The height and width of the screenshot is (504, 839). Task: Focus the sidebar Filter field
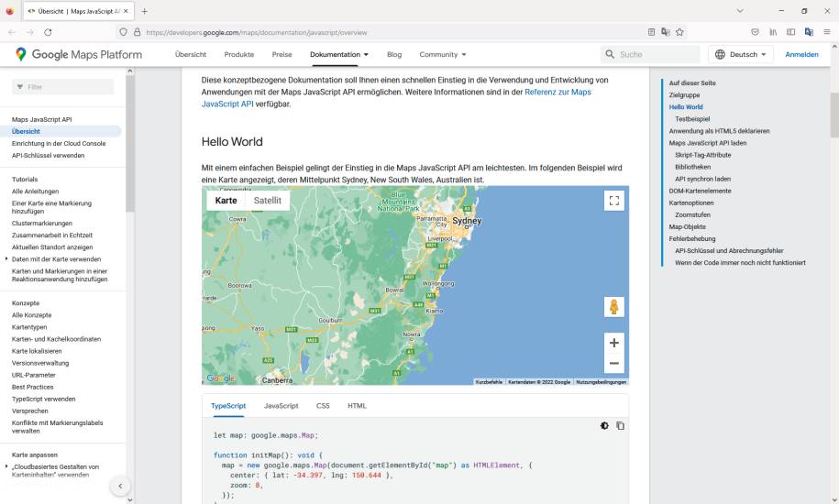pyautogui.click(x=62, y=86)
